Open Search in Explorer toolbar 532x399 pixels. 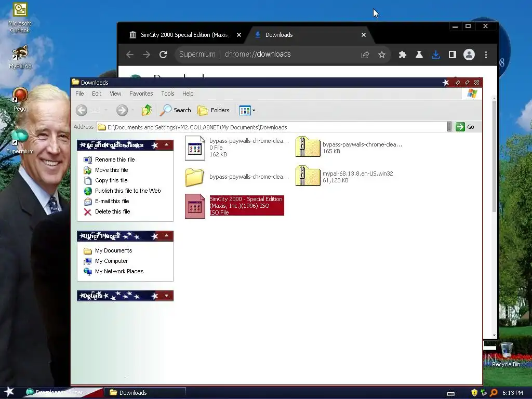[176, 110]
